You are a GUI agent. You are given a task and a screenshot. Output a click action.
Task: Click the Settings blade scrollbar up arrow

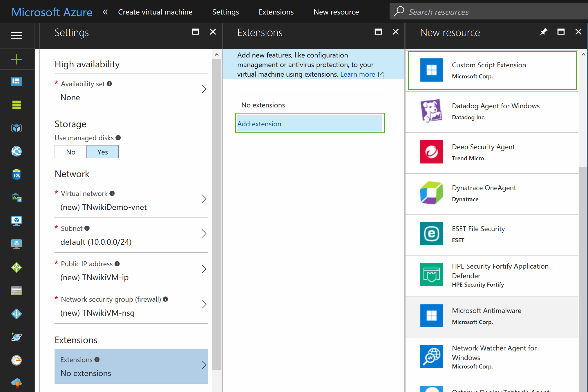217,54
